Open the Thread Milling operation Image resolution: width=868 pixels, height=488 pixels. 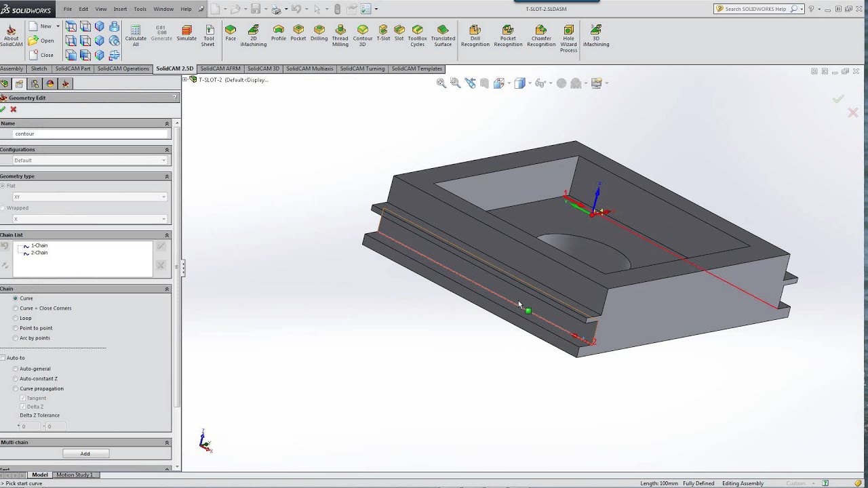point(340,35)
